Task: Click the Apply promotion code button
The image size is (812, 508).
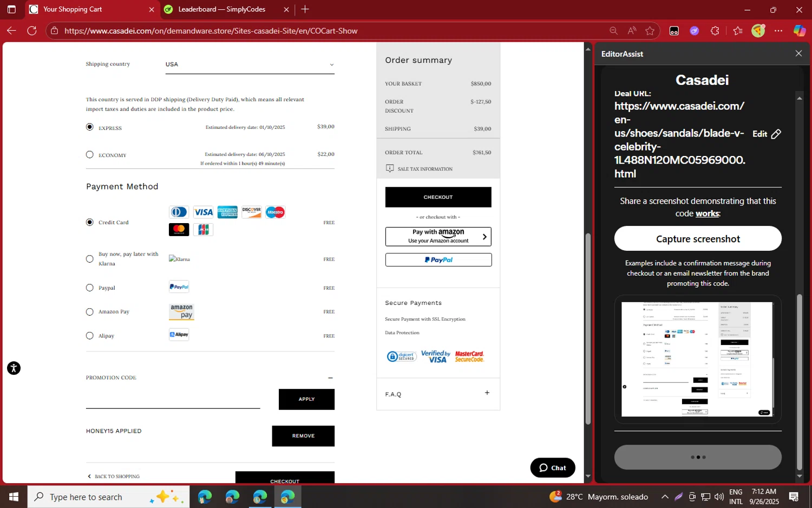Action: pos(306,399)
